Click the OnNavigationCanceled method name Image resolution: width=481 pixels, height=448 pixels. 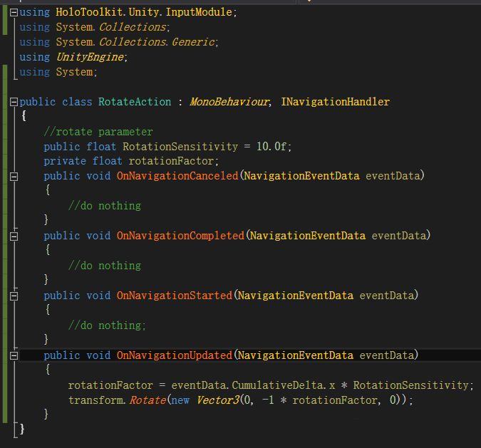pyautogui.click(x=177, y=176)
